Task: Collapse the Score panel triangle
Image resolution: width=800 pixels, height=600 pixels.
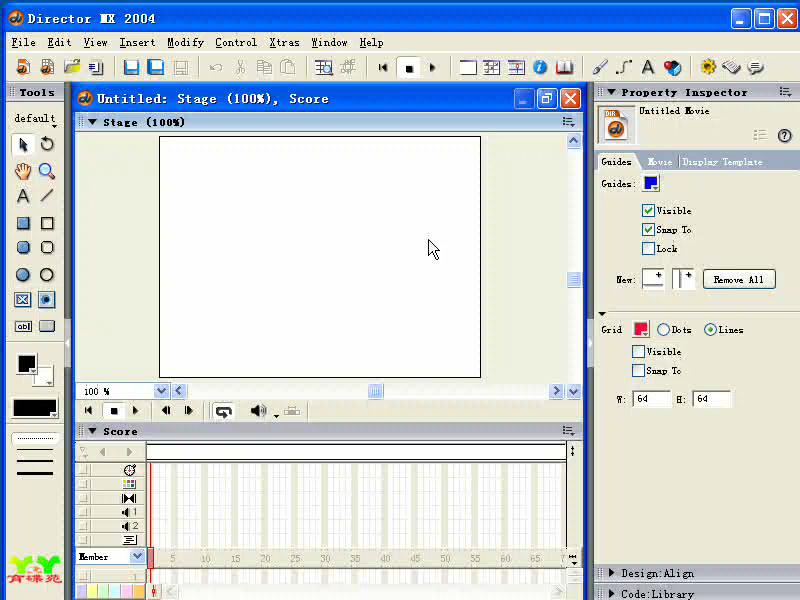Action: tap(92, 432)
